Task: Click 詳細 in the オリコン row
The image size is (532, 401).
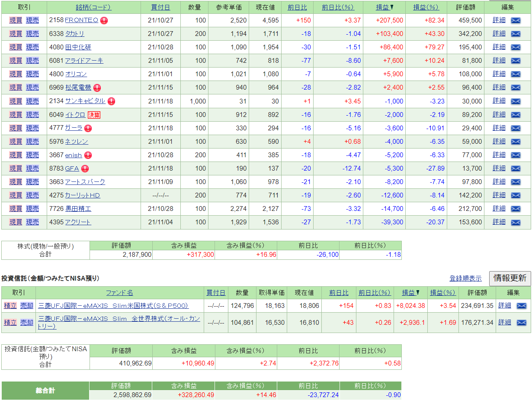Action: [x=499, y=74]
